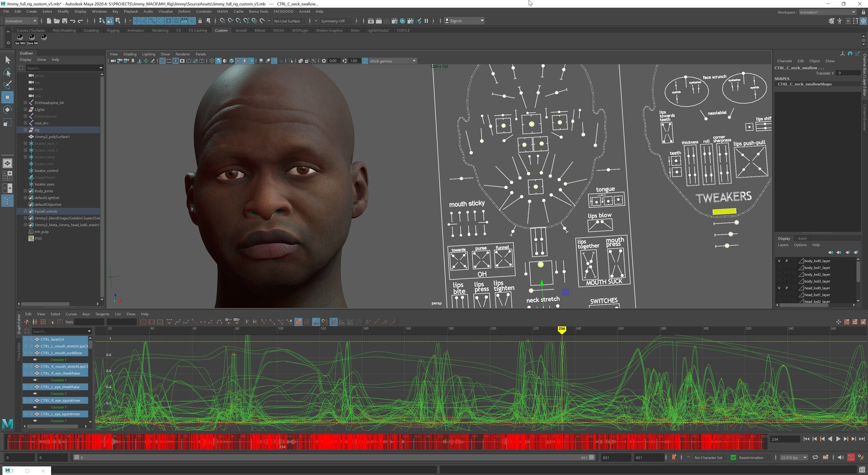Switch to the Anim tab in layer panel
Viewport: 868px width, 475px height.
click(802, 238)
